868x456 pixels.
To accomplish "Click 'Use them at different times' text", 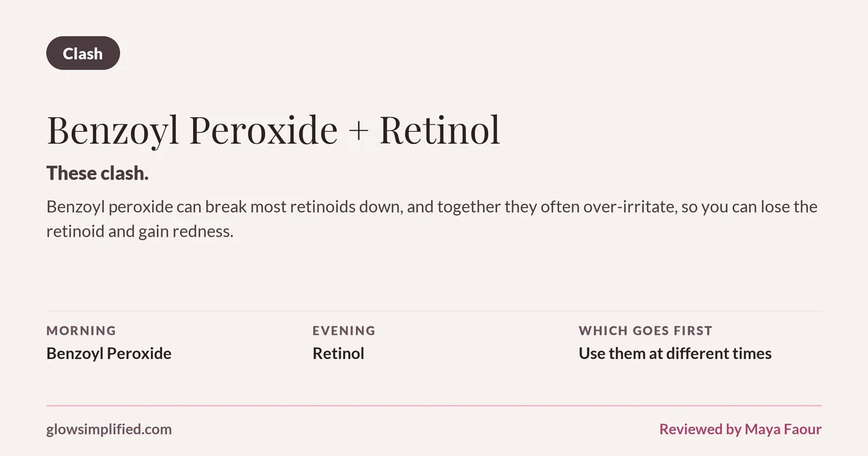I will point(675,353).
